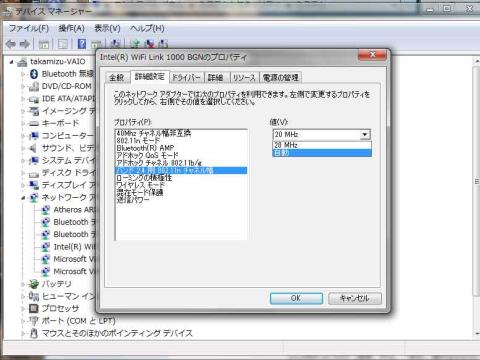Toggle the show/hide console tree toolbar icon
Screen dimensions: 480x360
(x=44, y=44)
